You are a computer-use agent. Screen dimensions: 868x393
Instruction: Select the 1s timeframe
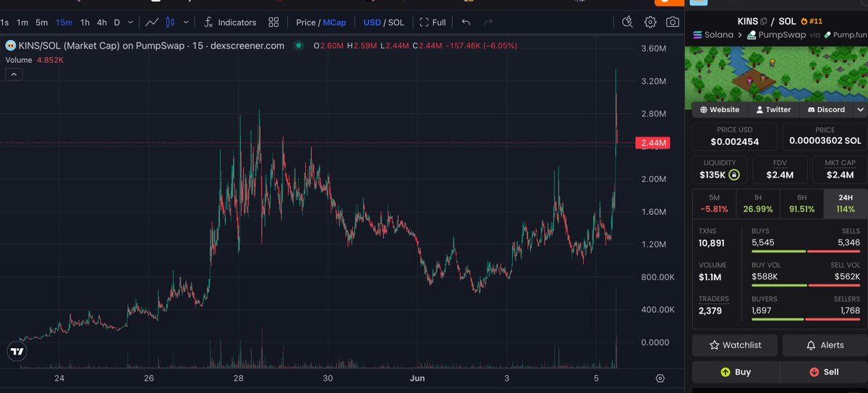5,22
